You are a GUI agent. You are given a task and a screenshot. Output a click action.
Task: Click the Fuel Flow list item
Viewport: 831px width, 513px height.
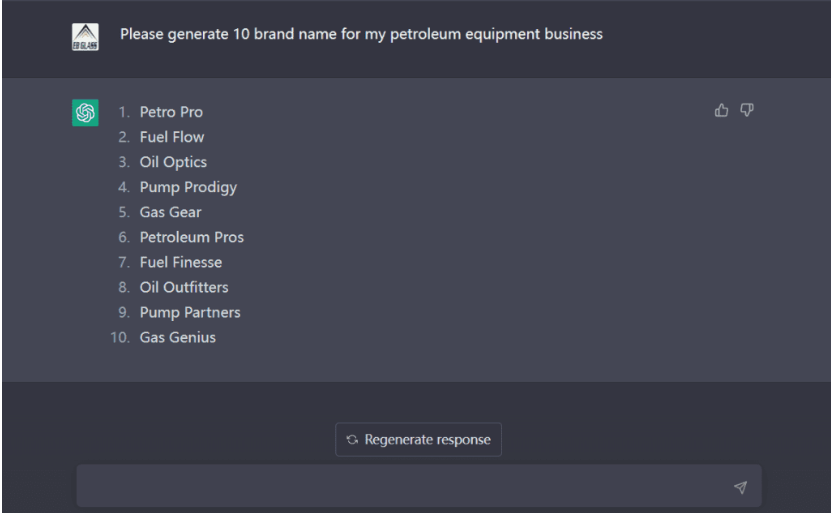coord(172,137)
